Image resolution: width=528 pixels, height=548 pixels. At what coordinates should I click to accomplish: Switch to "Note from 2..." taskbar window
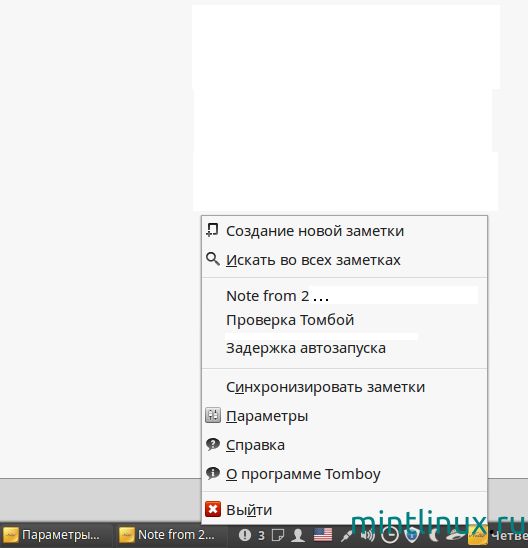pyautogui.click(x=171, y=535)
